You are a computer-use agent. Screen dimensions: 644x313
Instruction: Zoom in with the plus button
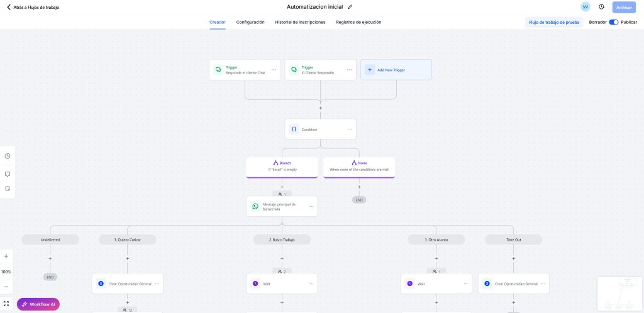(x=6, y=256)
